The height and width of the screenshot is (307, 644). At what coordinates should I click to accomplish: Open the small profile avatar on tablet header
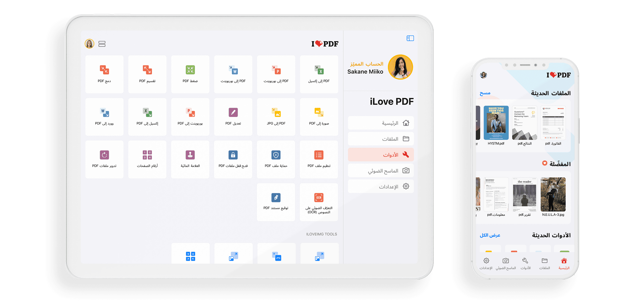coord(89,44)
